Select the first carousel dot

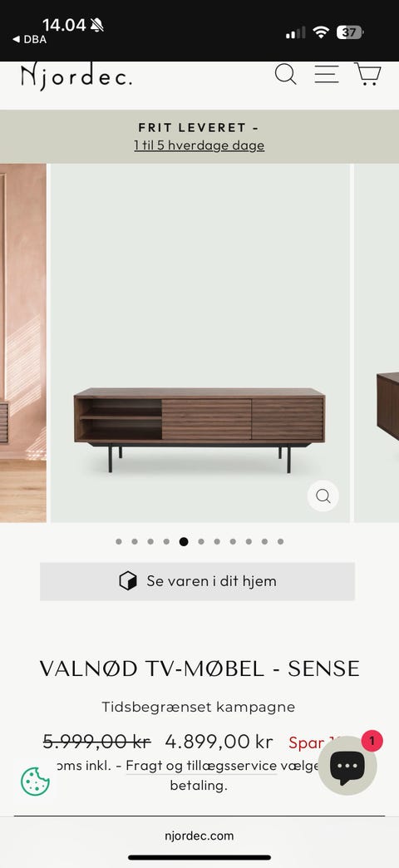(119, 541)
